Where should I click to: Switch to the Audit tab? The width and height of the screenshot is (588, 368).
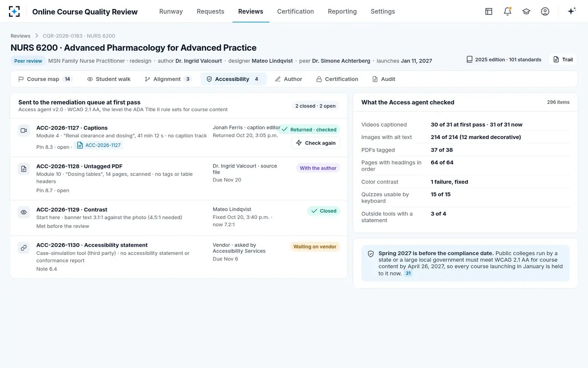(384, 79)
